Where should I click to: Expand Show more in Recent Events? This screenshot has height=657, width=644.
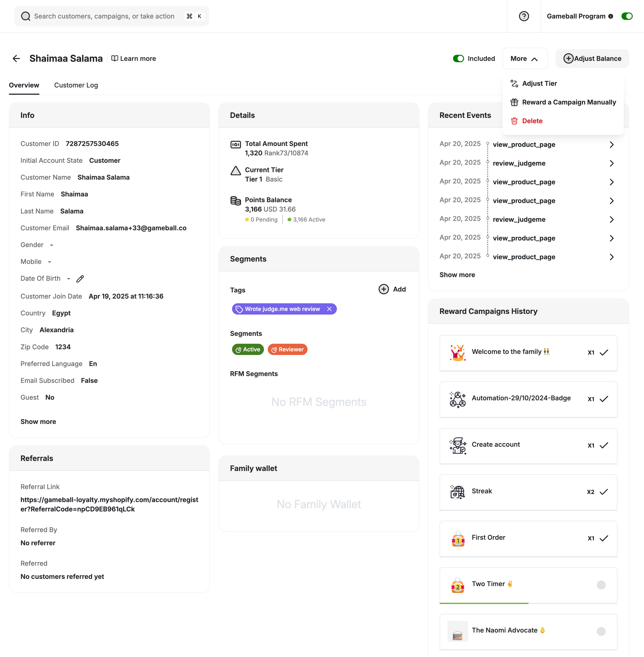(x=457, y=275)
